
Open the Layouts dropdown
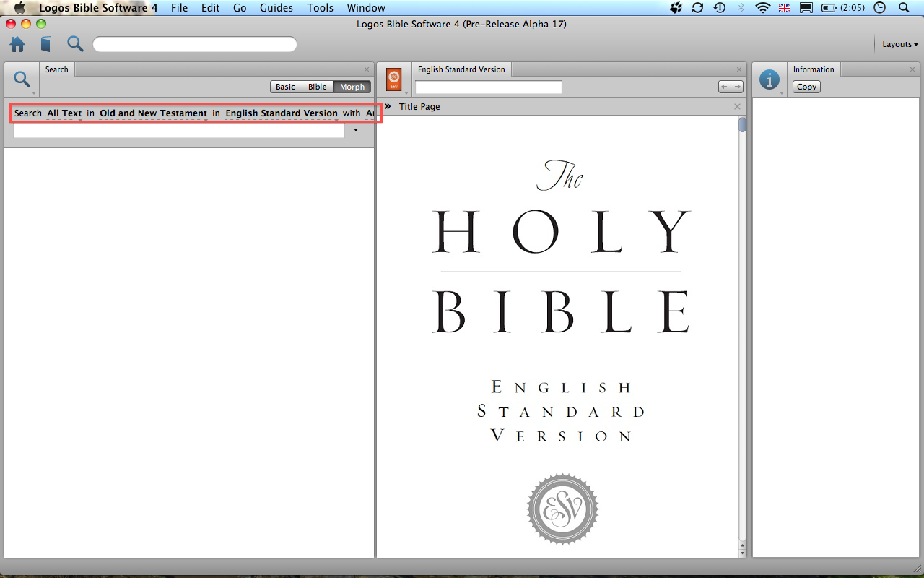tap(900, 44)
